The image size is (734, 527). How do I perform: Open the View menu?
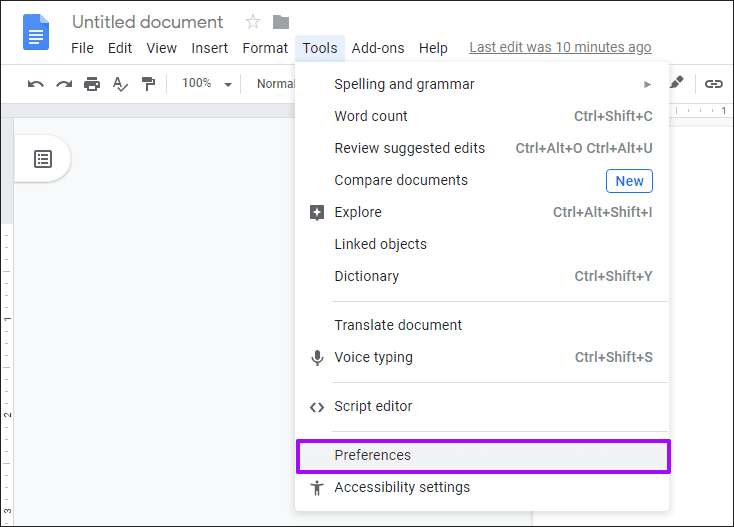[x=161, y=48]
